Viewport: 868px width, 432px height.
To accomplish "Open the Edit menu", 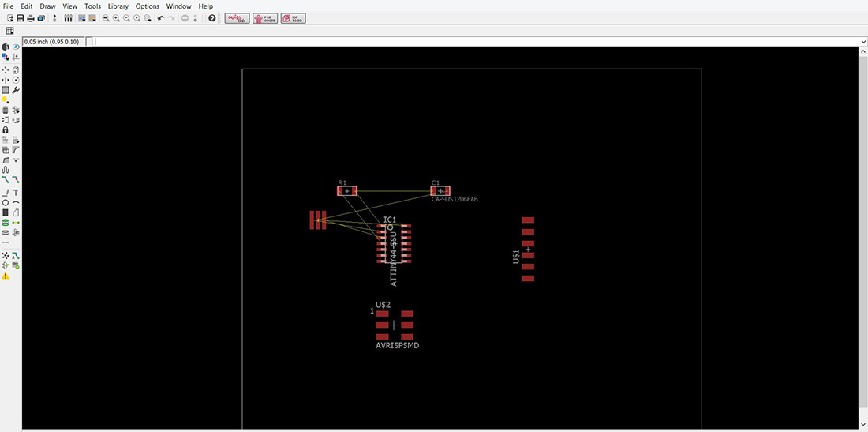I will pyautogui.click(x=27, y=6).
